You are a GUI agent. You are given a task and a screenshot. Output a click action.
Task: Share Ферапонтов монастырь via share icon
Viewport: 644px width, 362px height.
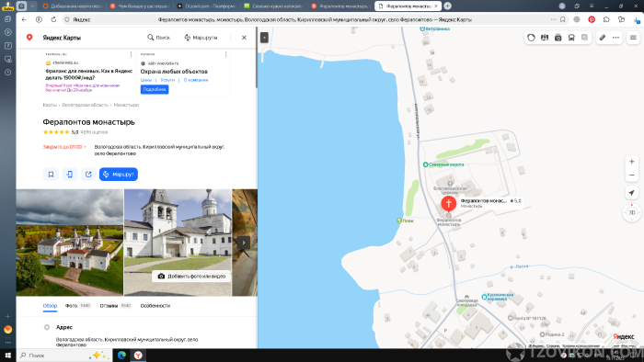pos(88,175)
